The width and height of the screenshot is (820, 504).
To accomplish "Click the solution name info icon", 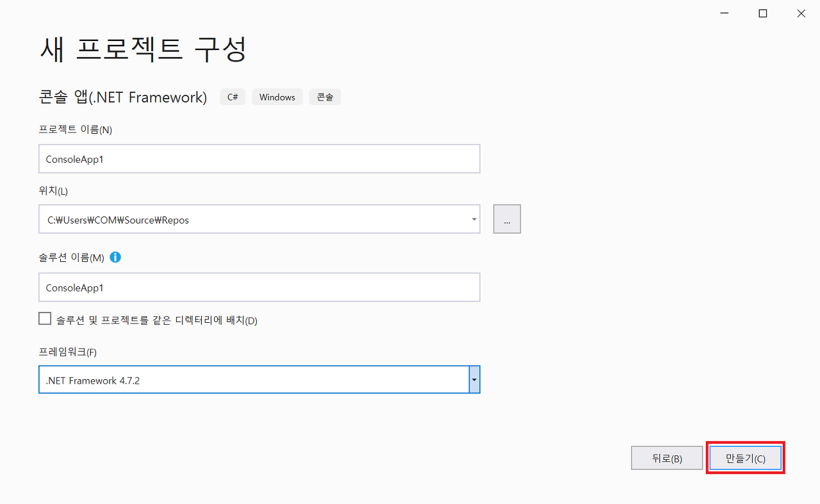I will (x=115, y=257).
